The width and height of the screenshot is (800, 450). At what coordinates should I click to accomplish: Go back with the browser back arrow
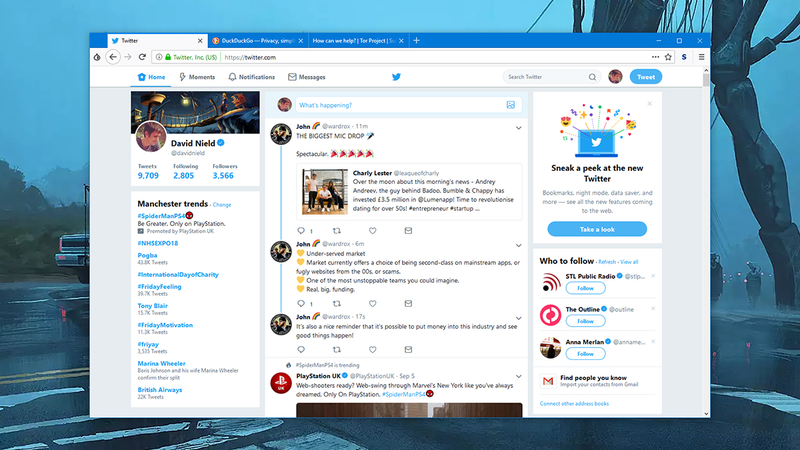[x=113, y=57]
